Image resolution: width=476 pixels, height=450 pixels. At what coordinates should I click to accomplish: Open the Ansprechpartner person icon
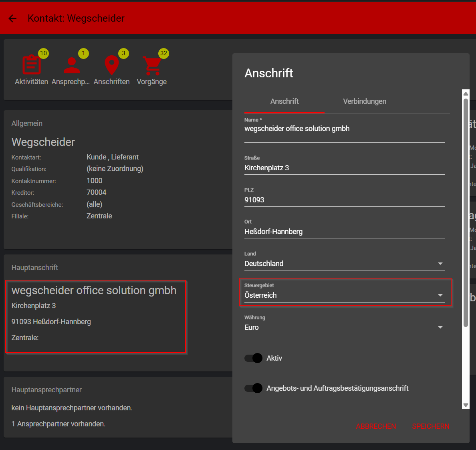point(72,65)
